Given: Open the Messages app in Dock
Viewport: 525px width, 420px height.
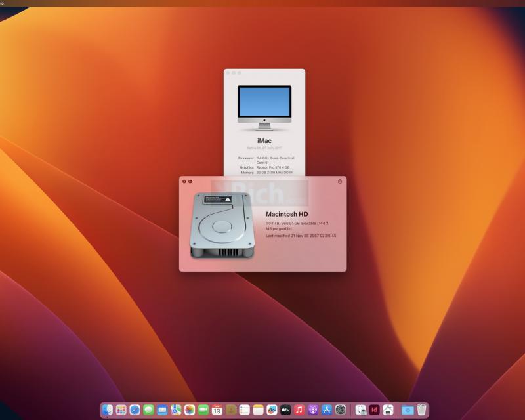Looking at the screenshot, I should coord(149,409).
